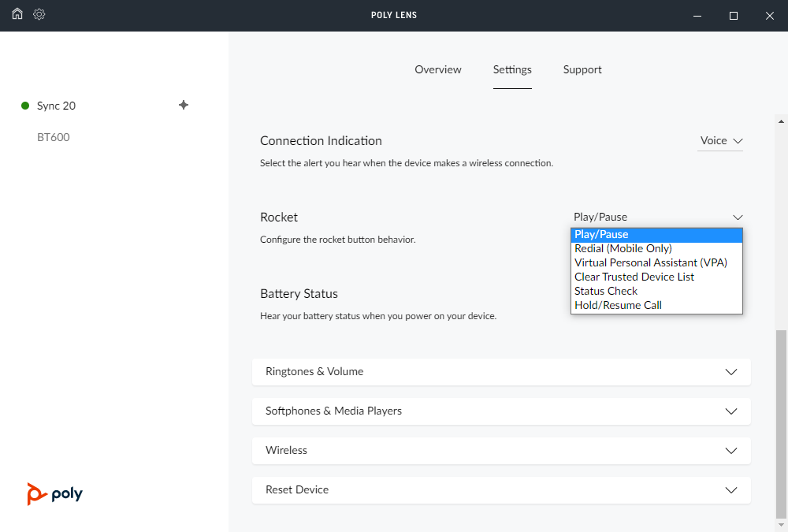This screenshot has width=788, height=532.
Task: Click the 'Select the alert you hear' description
Action: (407, 163)
